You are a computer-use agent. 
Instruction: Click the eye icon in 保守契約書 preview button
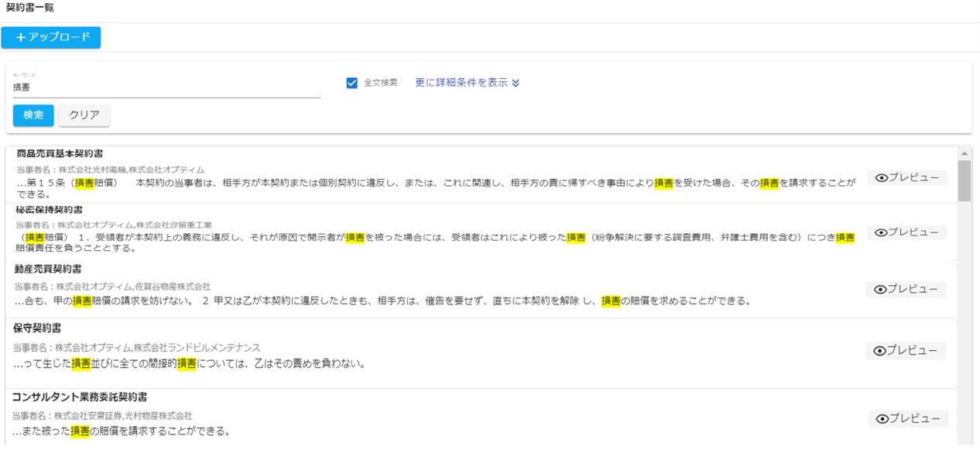point(880,351)
